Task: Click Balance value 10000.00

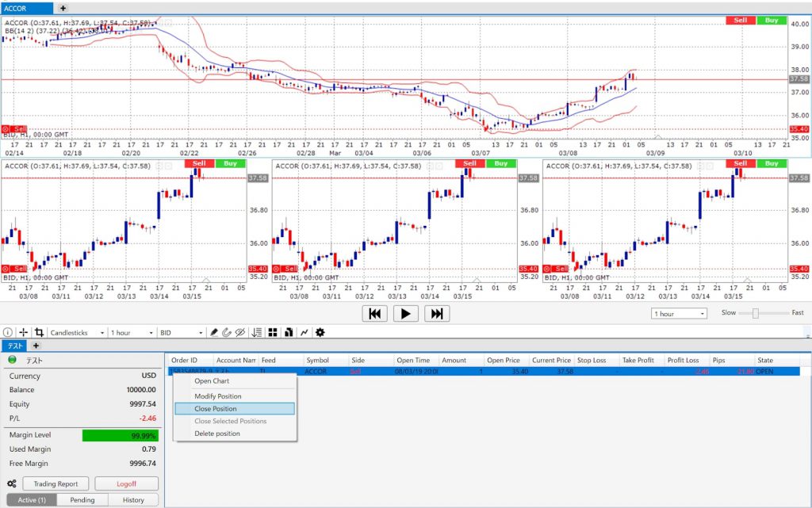Action: click(x=141, y=390)
